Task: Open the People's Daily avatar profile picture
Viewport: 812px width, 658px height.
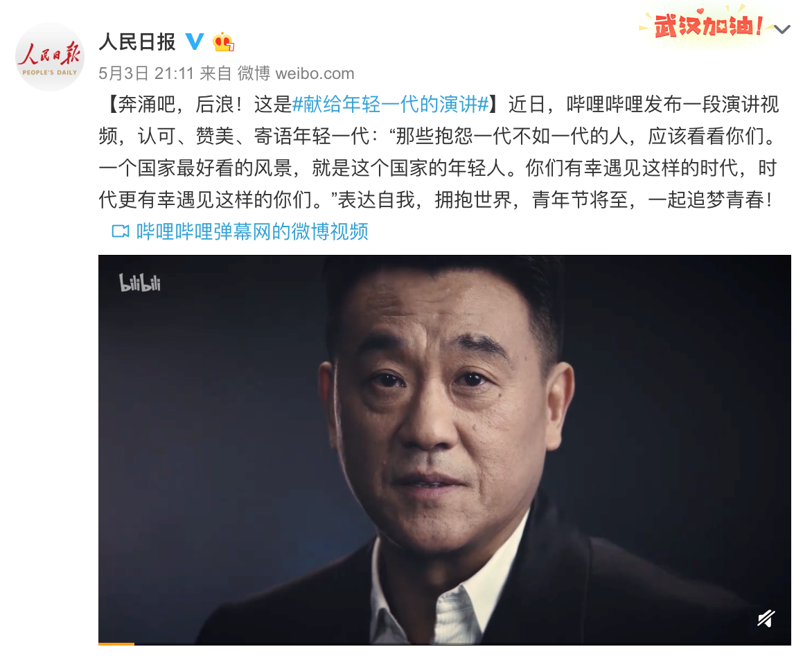Action: pos(50,57)
